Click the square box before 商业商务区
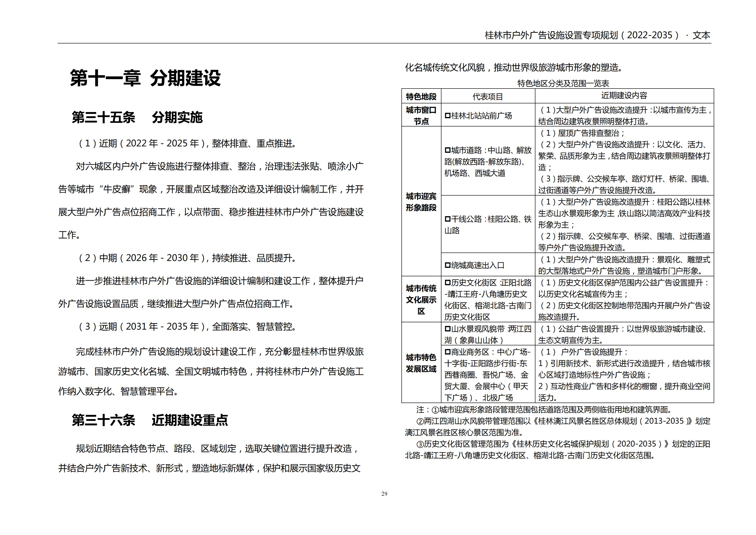Image resolution: width=756 pixels, height=535 pixels. tap(447, 352)
